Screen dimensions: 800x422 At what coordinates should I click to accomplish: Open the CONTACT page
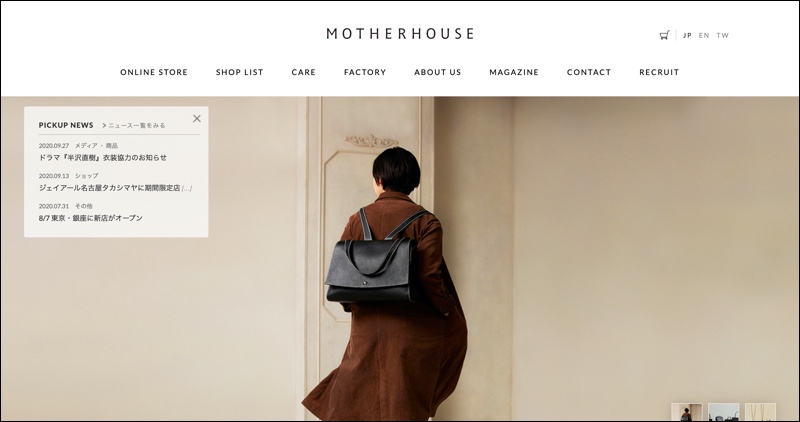point(589,72)
